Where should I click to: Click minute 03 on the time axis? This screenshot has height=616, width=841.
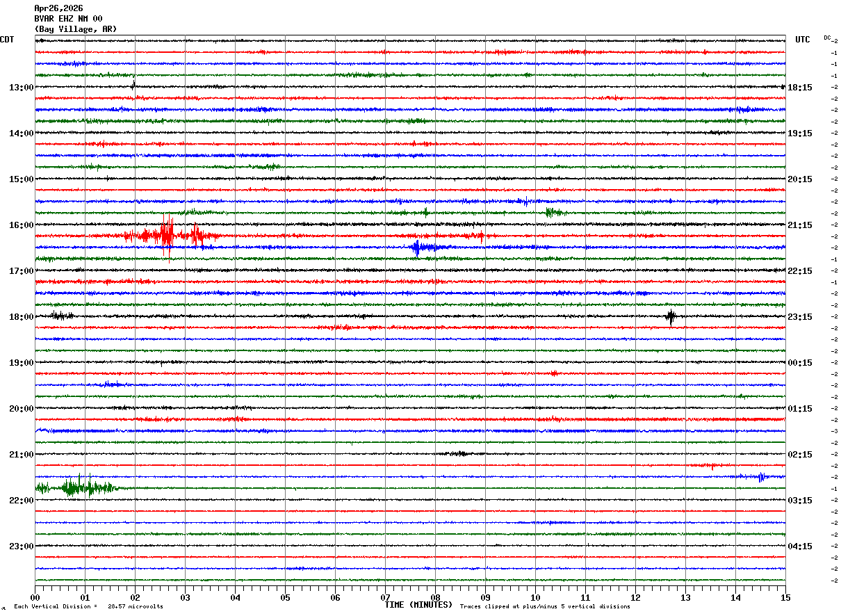[x=185, y=597]
